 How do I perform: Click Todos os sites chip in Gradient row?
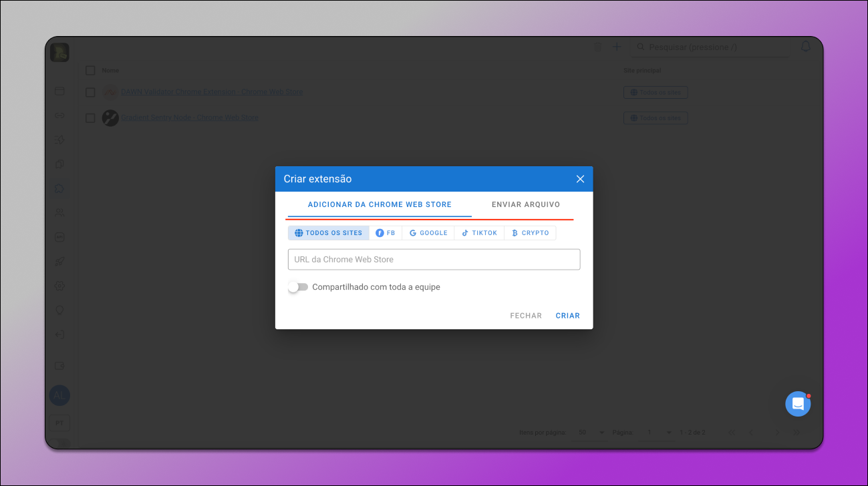click(656, 118)
